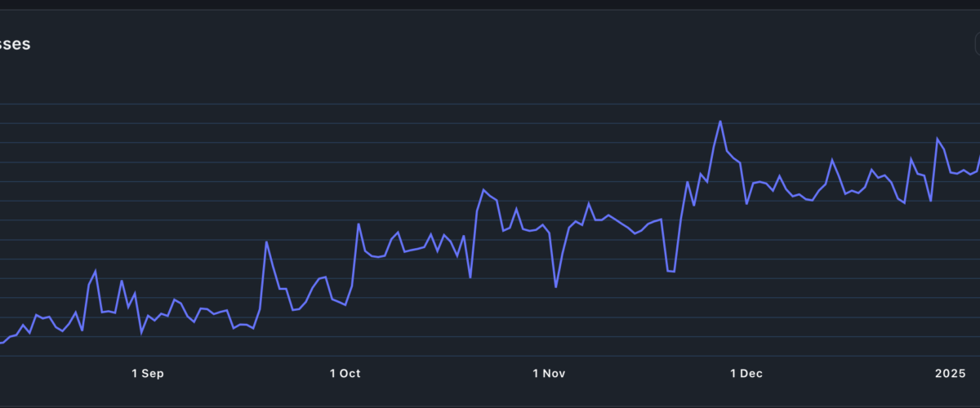Click the partially visible button at top-right edge
980x408 pixels.
(x=976, y=44)
